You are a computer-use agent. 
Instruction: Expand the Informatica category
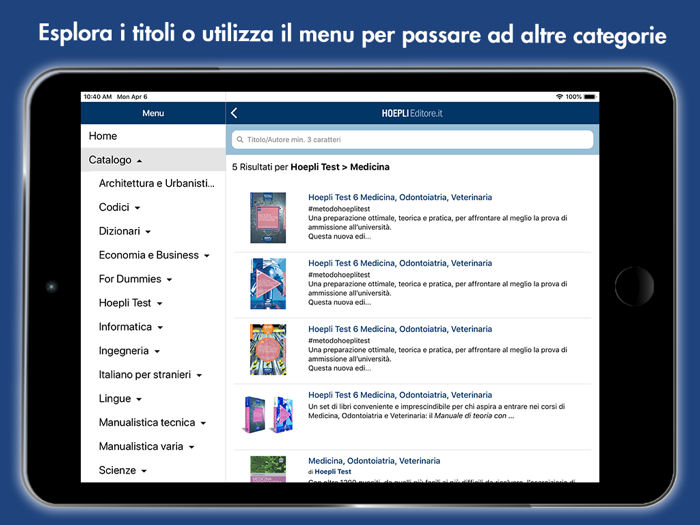(x=131, y=327)
